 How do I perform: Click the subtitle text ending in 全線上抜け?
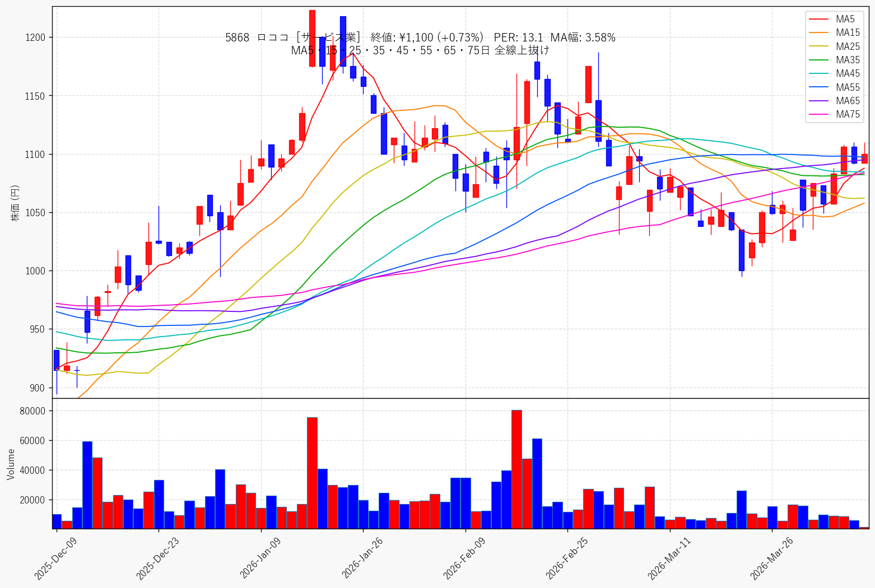coord(420,50)
